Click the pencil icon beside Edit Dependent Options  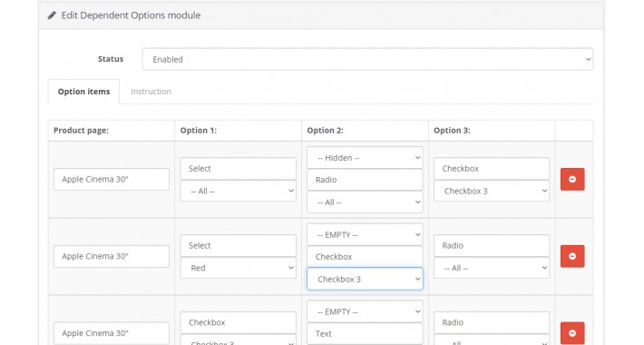(x=52, y=15)
